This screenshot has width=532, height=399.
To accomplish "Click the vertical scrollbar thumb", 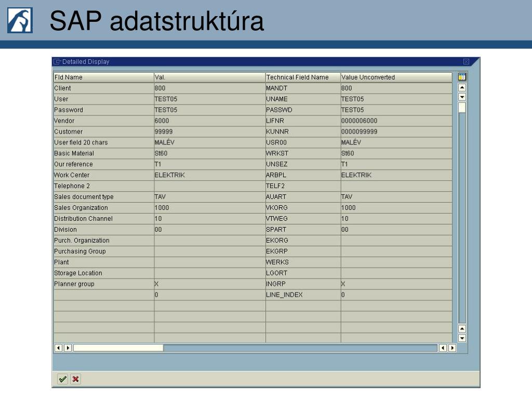I will pos(462,108).
